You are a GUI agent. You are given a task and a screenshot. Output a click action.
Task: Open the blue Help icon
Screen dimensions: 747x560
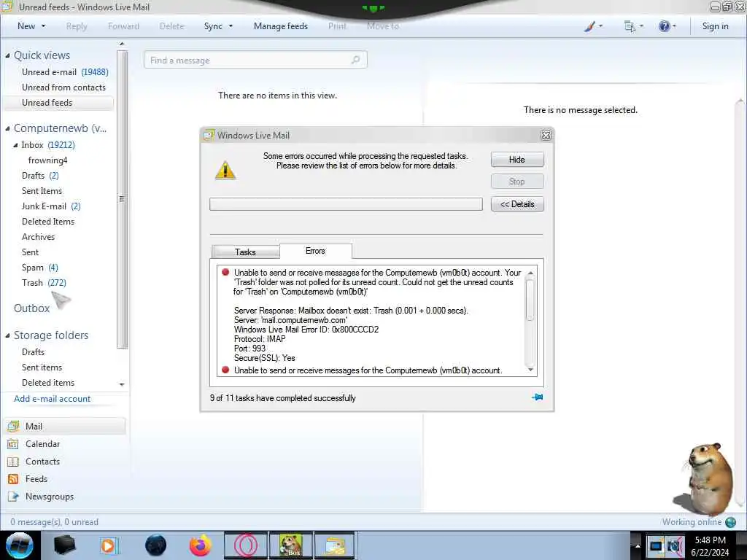click(664, 26)
